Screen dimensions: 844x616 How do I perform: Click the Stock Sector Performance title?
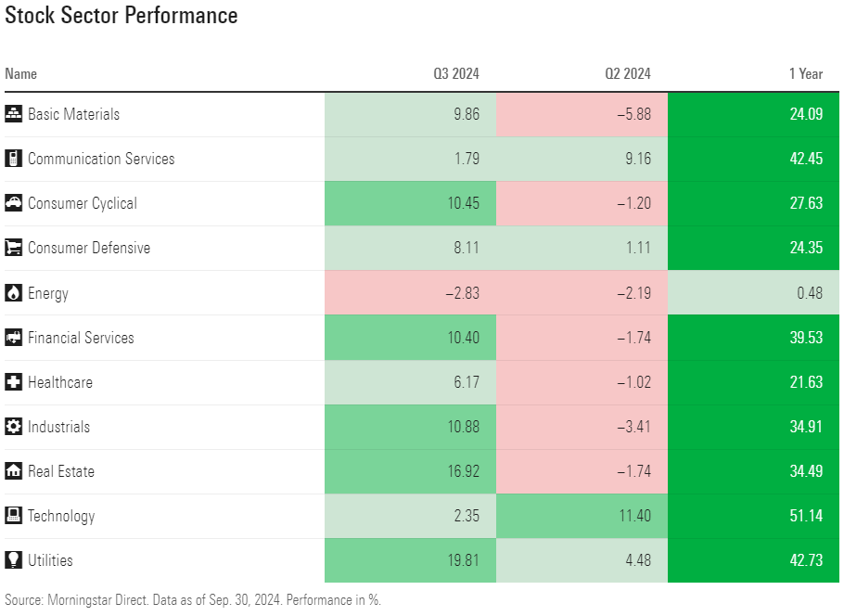pos(121,16)
